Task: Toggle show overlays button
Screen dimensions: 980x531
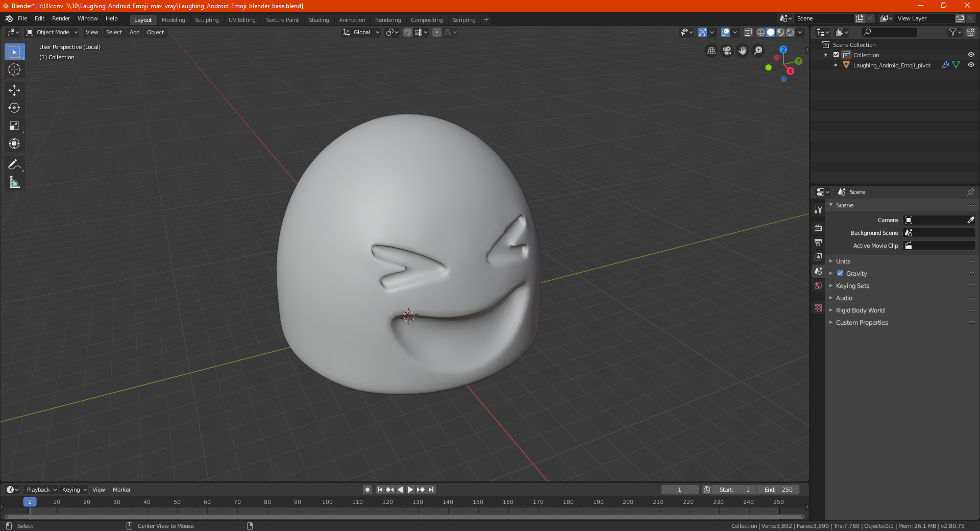Action: 725,32
